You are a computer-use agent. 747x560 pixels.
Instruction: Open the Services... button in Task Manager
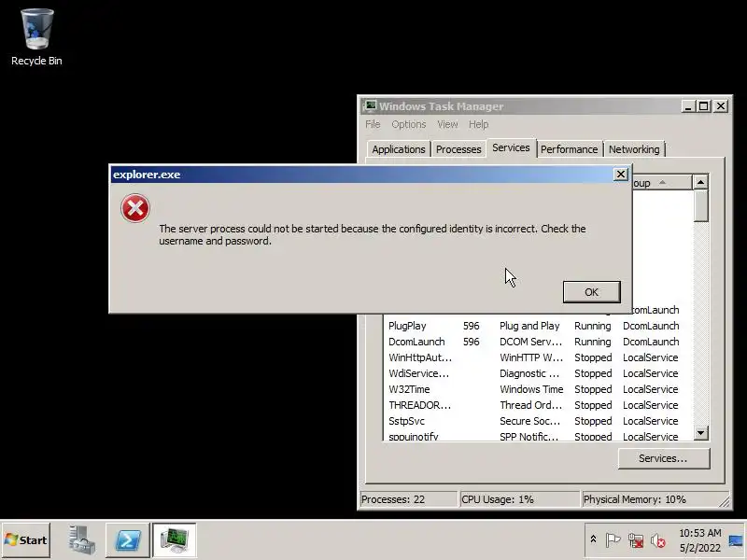[x=663, y=458]
